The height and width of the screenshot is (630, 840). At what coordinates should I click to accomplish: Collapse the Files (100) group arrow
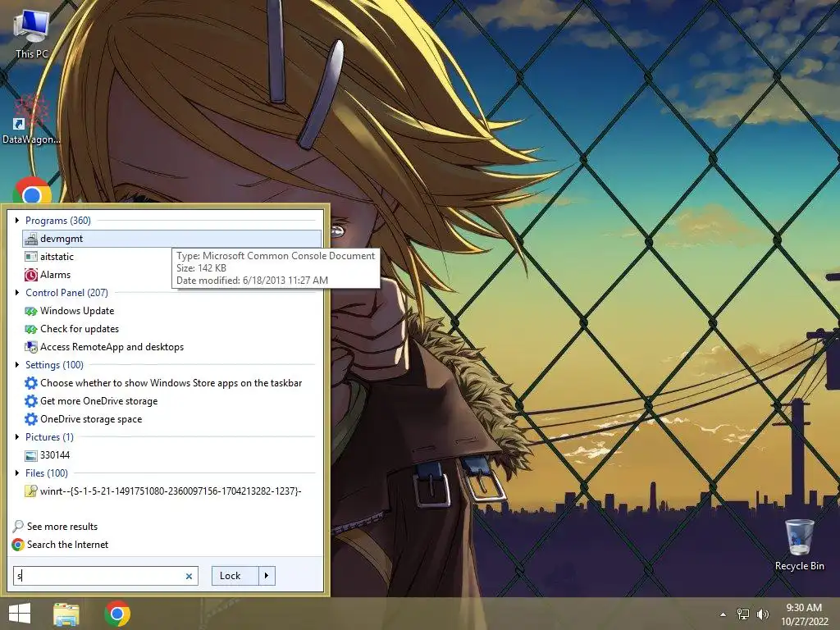click(17, 473)
